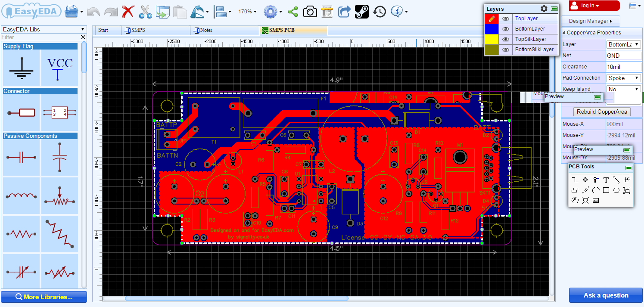644x307 pixels.
Task: Hide the BottomLayer using its eye icon
Action: coord(506,29)
